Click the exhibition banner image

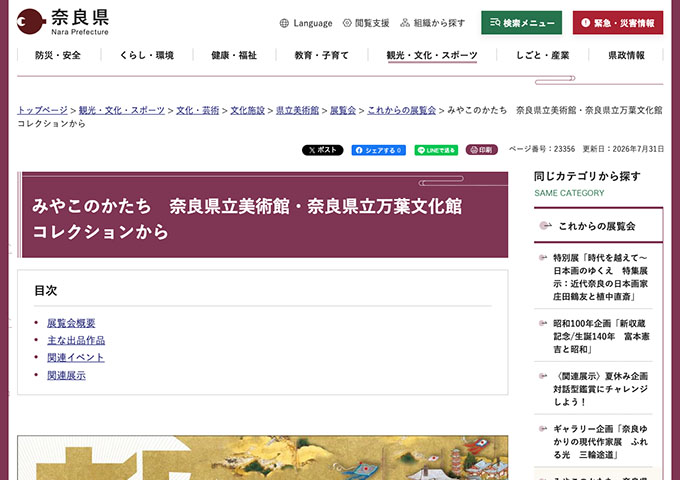pyautogui.click(x=263, y=458)
